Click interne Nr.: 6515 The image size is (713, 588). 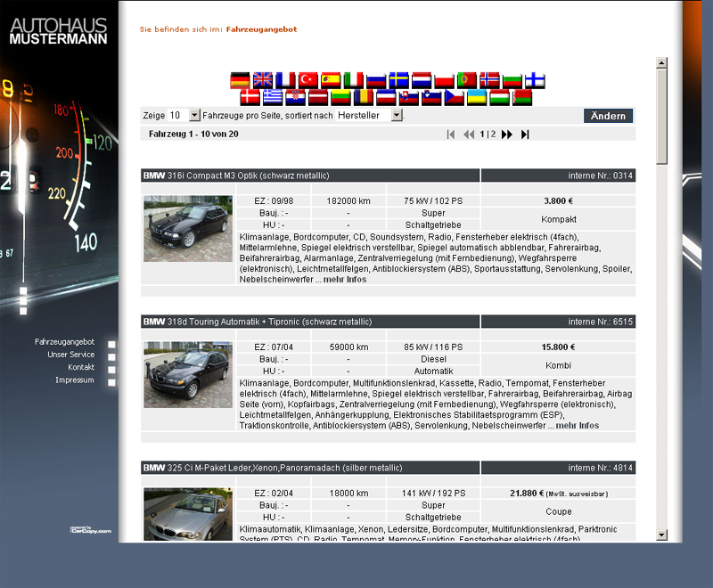[x=600, y=323]
